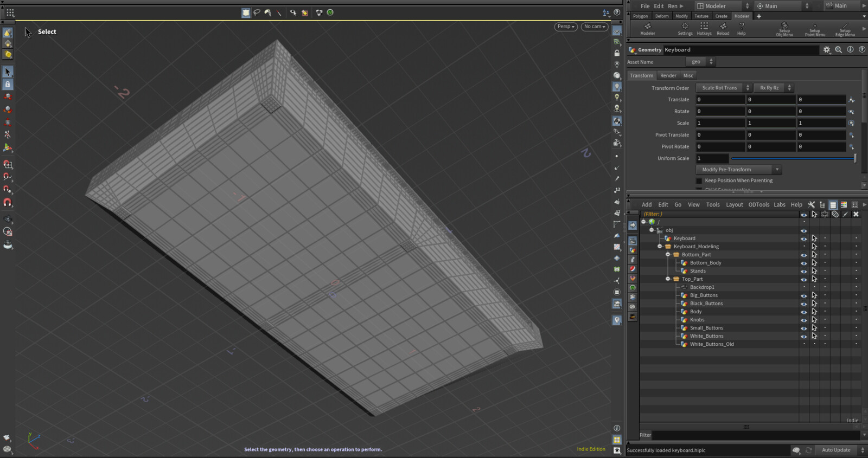Hide Big_Buttons using its eye icon
The image size is (868, 458).
click(804, 295)
